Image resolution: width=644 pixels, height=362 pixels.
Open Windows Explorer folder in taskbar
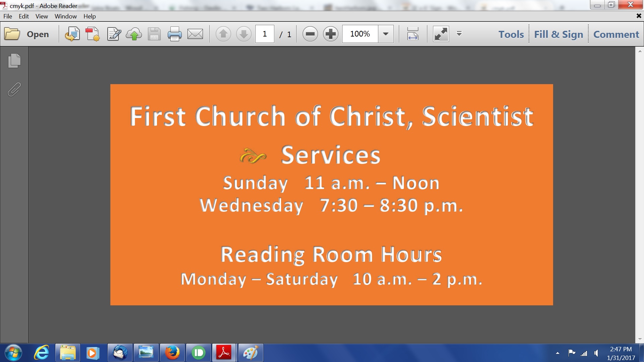[x=68, y=353]
